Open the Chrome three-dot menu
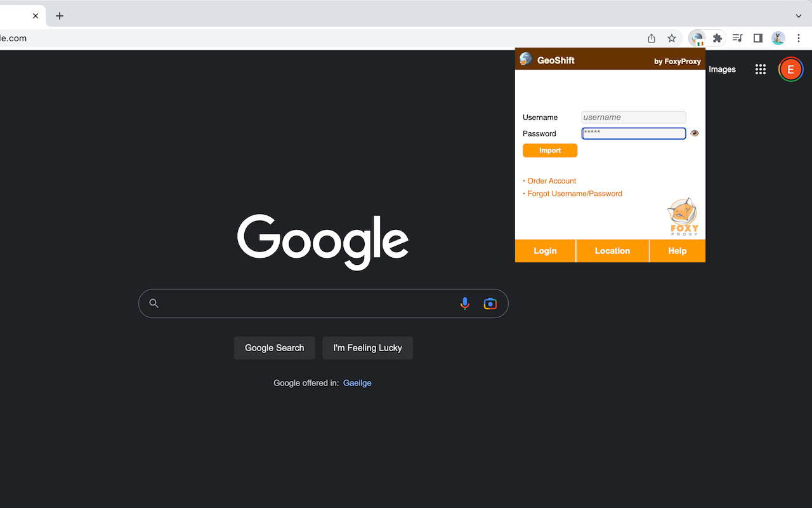The width and height of the screenshot is (812, 508). pyautogui.click(x=799, y=38)
